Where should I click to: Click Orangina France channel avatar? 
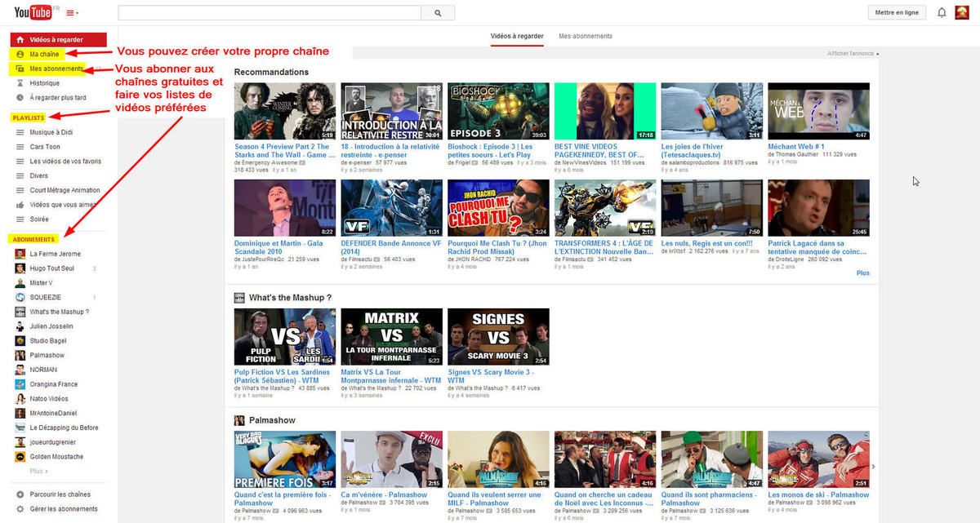click(20, 384)
